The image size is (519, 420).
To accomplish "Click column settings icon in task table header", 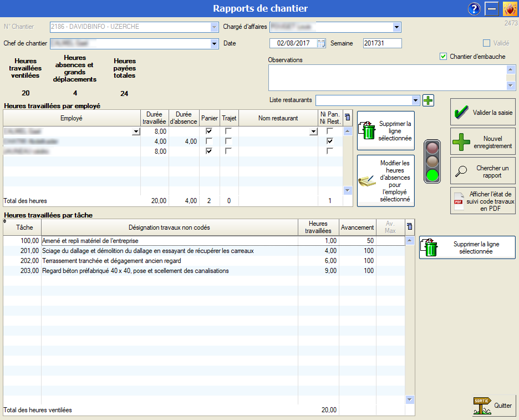I will click(x=410, y=226).
